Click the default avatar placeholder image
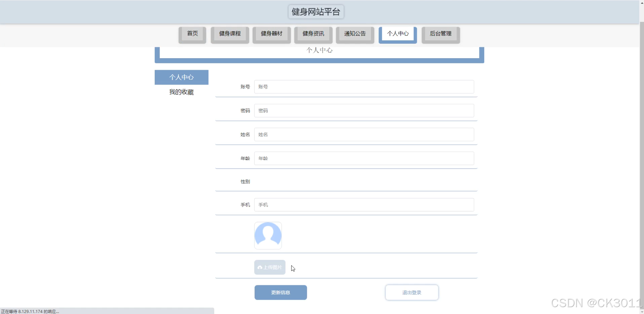Image resolution: width=644 pixels, height=314 pixels. tap(268, 235)
